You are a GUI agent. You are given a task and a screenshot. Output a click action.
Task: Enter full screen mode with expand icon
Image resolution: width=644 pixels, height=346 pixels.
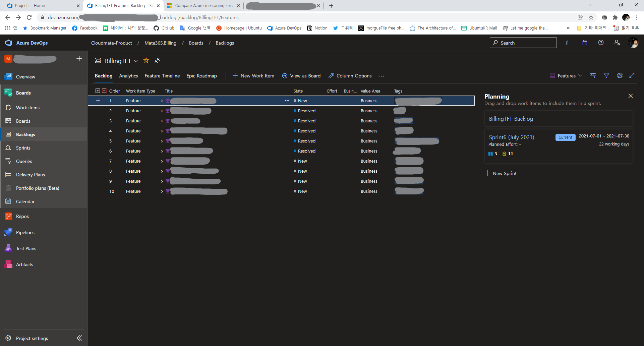coord(632,76)
